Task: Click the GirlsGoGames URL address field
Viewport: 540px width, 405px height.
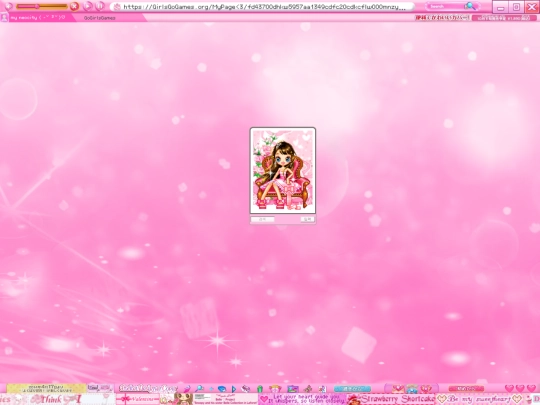Action: click(x=263, y=7)
